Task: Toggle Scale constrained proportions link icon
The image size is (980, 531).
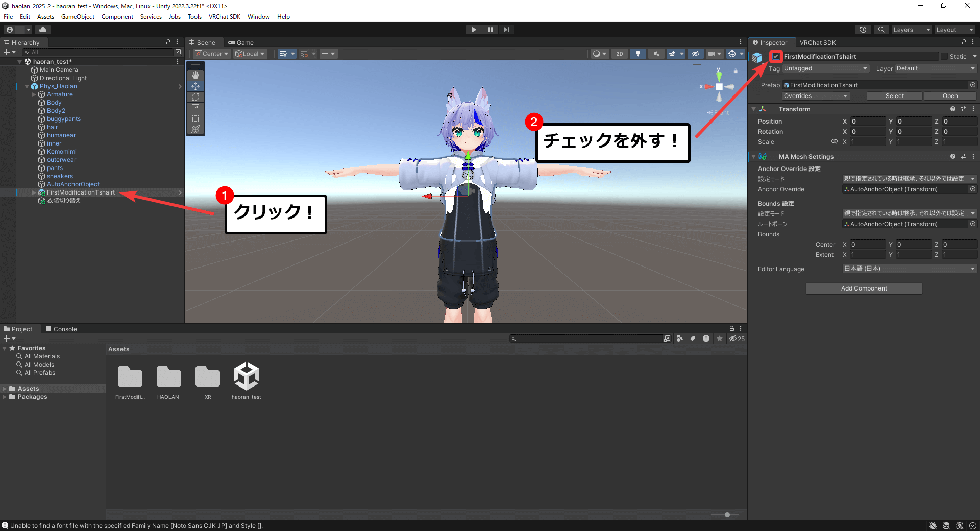Action: pyautogui.click(x=835, y=141)
